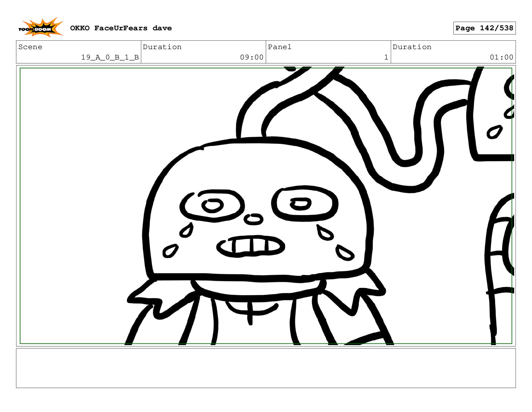Click the storyboard drawing of the crying character
This screenshot has width=532, height=412.
coord(266,206)
